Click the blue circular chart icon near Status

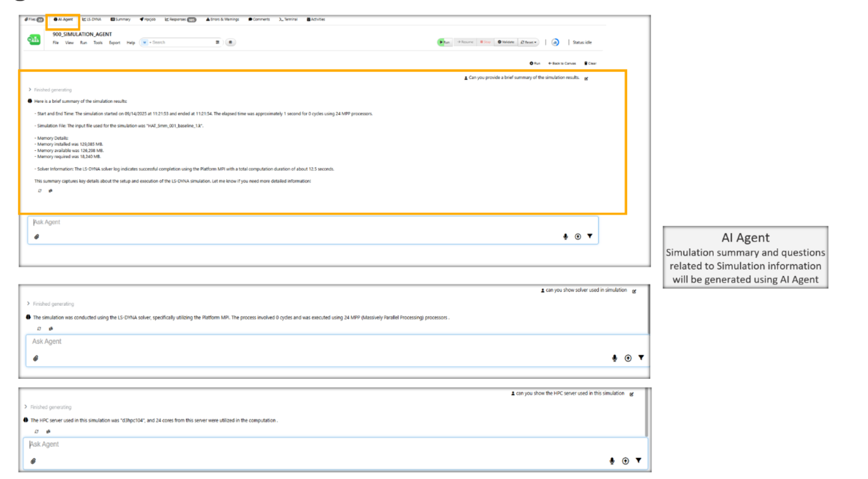(x=555, y=42)
